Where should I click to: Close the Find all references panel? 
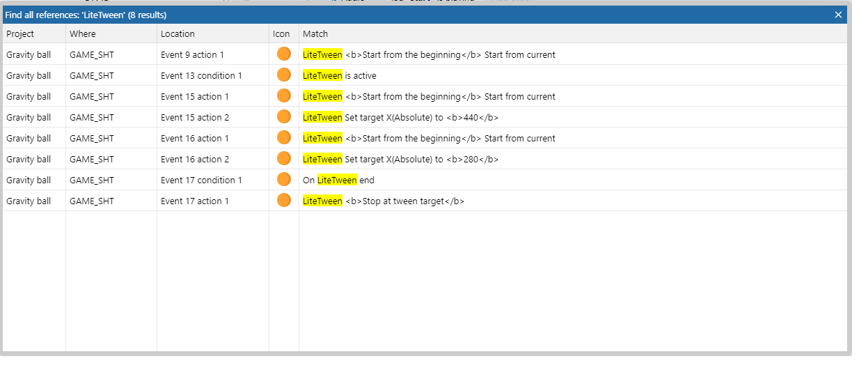pyautogui.click(x=838, y=15)
